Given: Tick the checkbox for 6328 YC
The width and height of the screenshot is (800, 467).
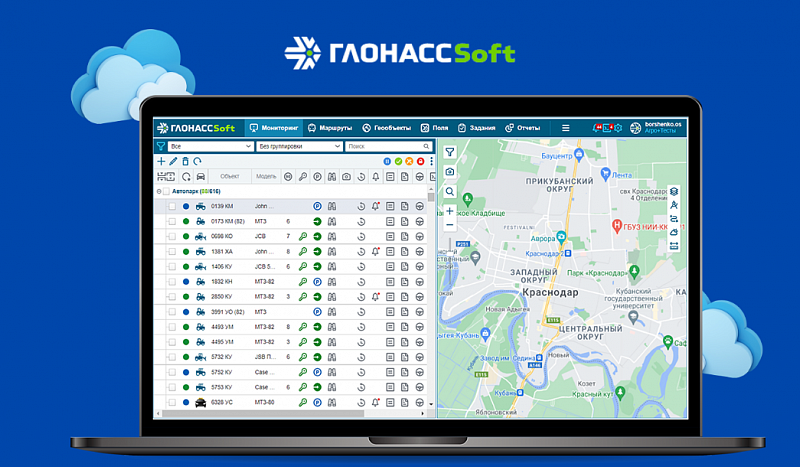Looking at the screenshot, I should (172, 402).
